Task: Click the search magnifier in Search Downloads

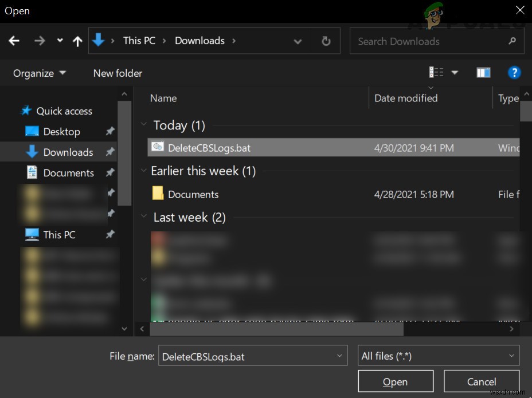Action: click(512, 41)
